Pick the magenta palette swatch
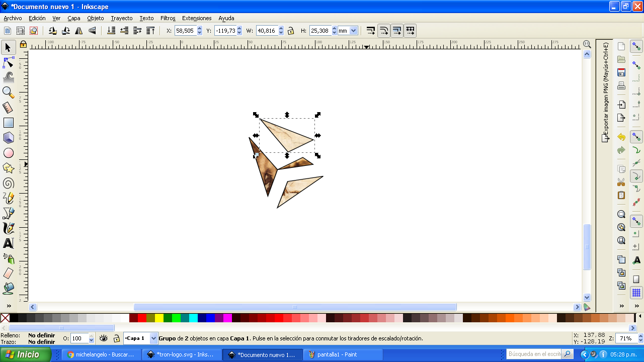 227,318
